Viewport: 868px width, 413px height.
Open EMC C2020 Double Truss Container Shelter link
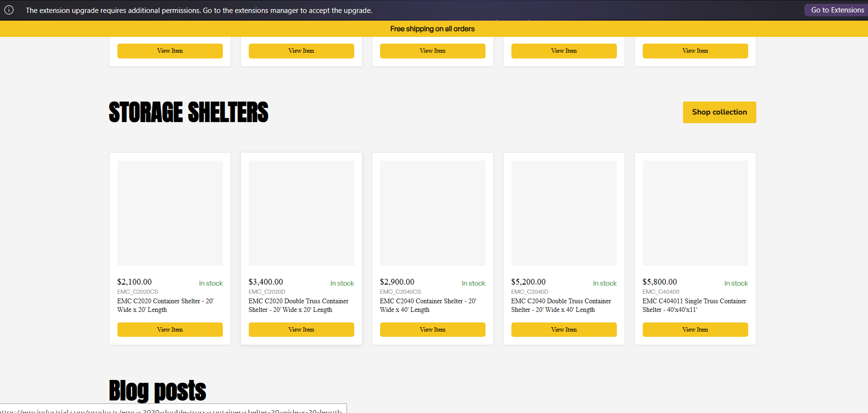(299, 306)
